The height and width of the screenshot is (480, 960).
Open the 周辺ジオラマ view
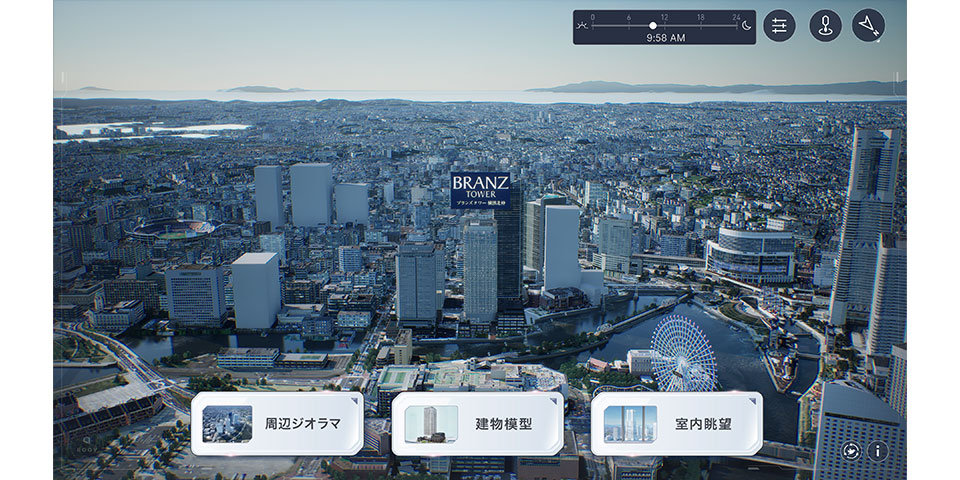pyautogui.click(x=277, y=424)
